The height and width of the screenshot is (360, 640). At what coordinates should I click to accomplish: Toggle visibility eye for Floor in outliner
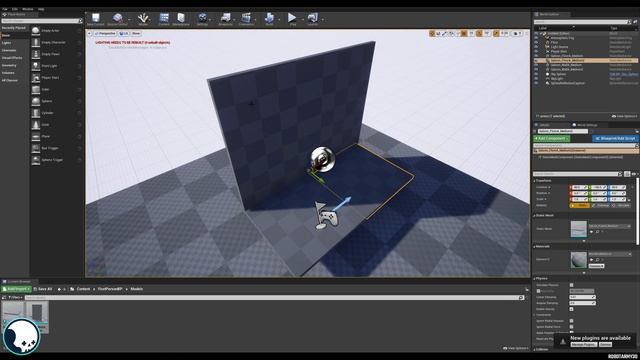pos(536,42)
